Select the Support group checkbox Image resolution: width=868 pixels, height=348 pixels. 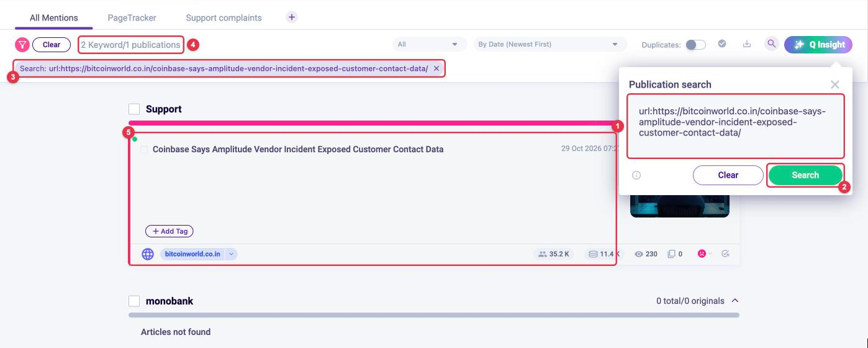[x=134, y=109]
